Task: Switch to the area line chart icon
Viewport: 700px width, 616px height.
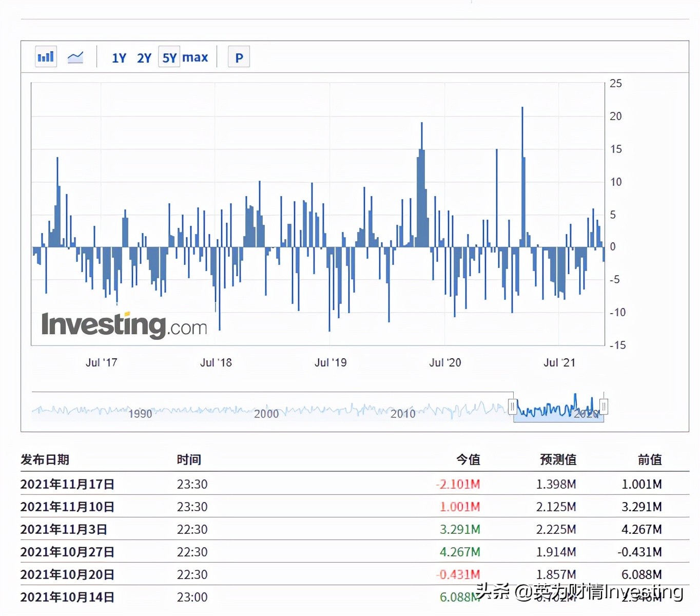Action: [75, 57]
